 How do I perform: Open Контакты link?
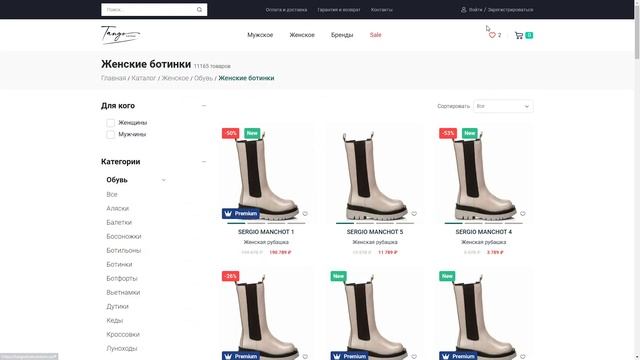382,9
